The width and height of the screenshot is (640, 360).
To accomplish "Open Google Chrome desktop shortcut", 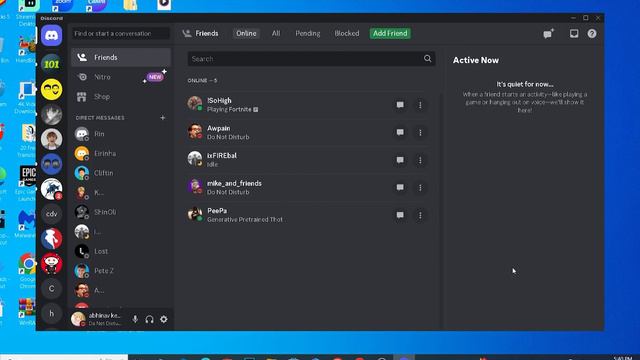I will point(27,270).
